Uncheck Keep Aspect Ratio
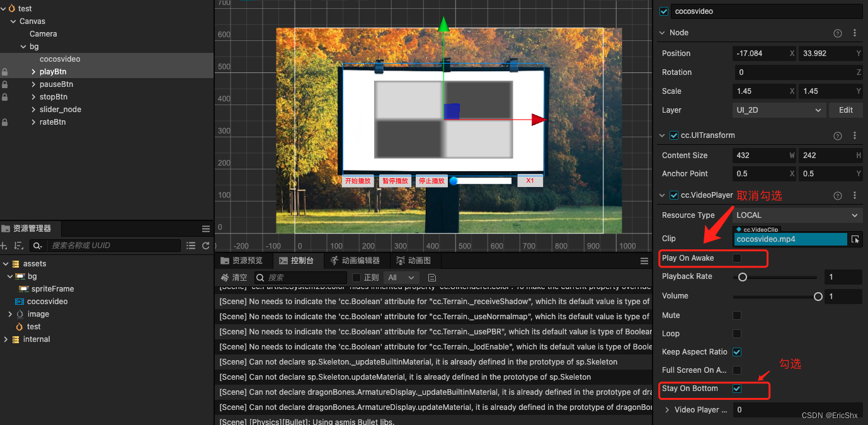Viewport: 868px width, 425px height. coord(737,352)
